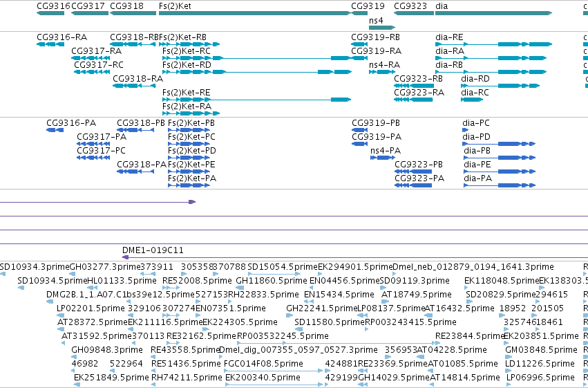Viewport: 588px width, 388px height.
Task: Select the AT28372.5prime EST label
Action: click(93, 322)
